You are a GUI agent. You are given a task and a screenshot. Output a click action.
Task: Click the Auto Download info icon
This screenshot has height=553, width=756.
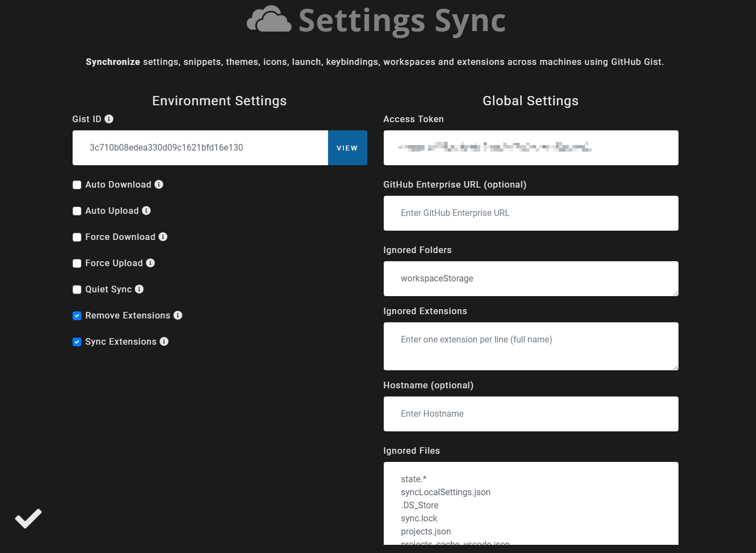click(x=159, y=184)
